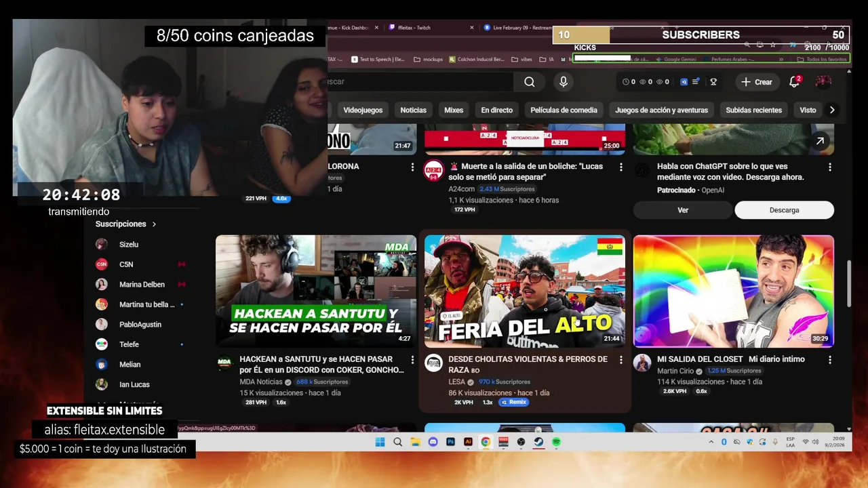The image size is (868, 488).
Task: Click the list icon beside the IQ badge
Action: pos(696,82)
